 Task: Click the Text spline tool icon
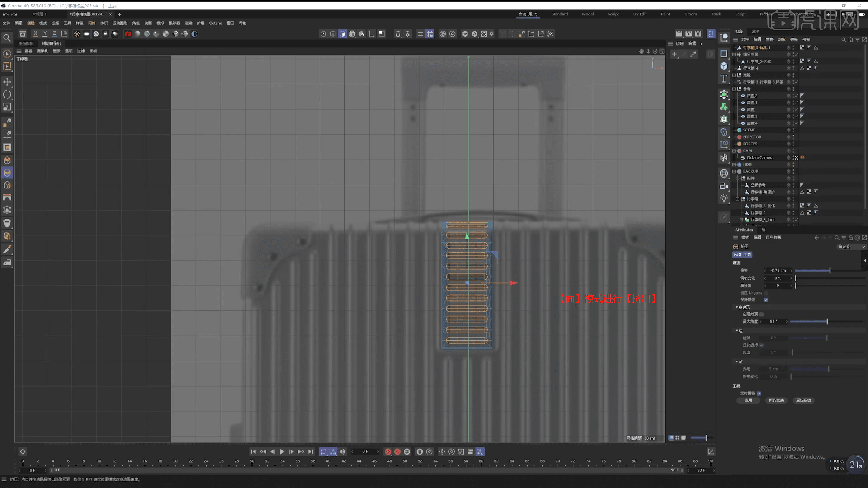tap(724, 79)
